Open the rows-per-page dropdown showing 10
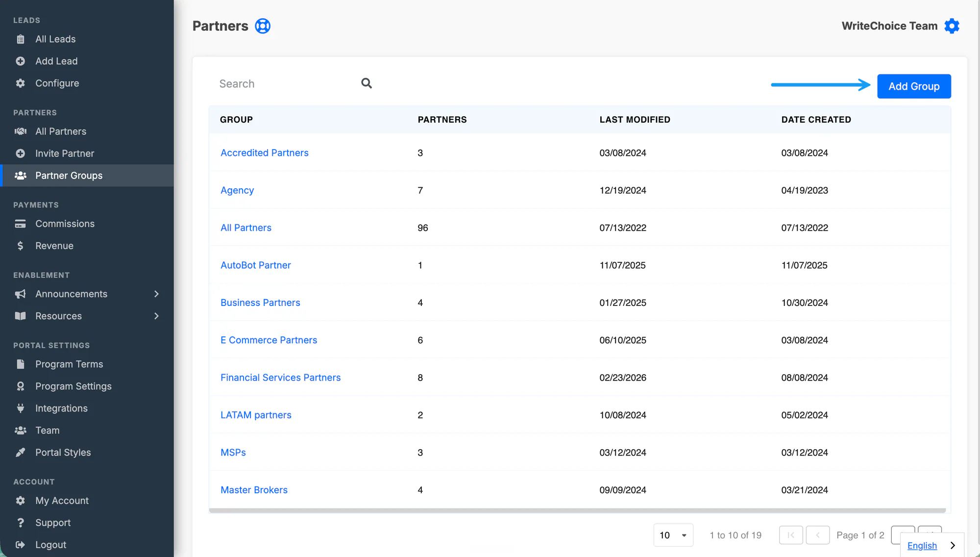980x557 pixels. [x=673, y=535]
